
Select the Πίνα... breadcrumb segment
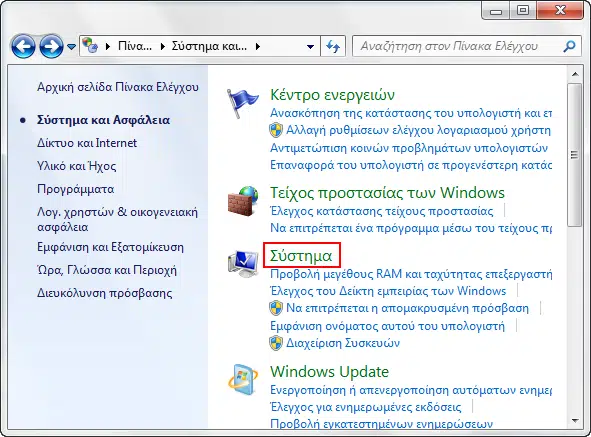[135, 46]
